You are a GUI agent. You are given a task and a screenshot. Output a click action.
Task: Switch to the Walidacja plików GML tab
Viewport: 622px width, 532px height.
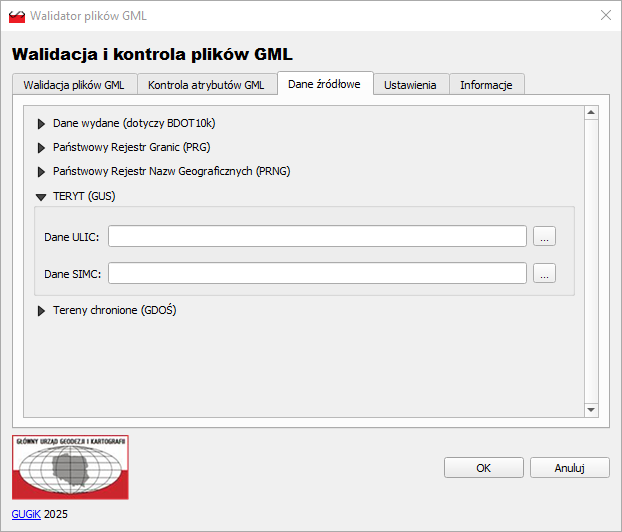pos(74,85)
